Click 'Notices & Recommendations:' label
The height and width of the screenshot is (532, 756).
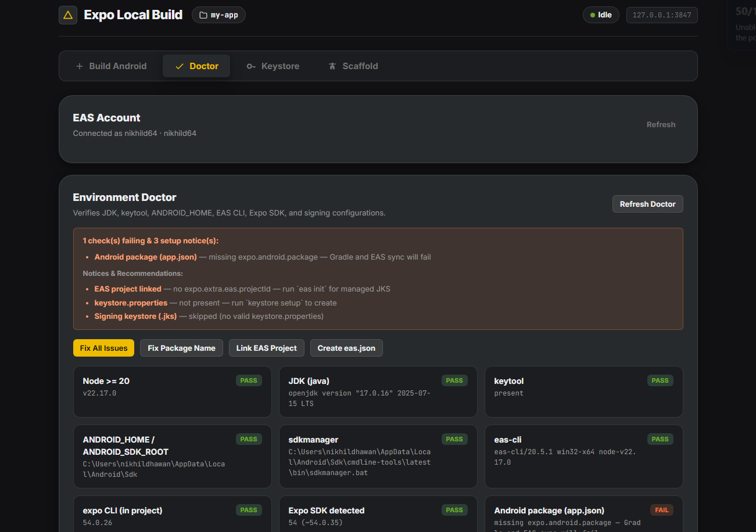tap(132, 274)
